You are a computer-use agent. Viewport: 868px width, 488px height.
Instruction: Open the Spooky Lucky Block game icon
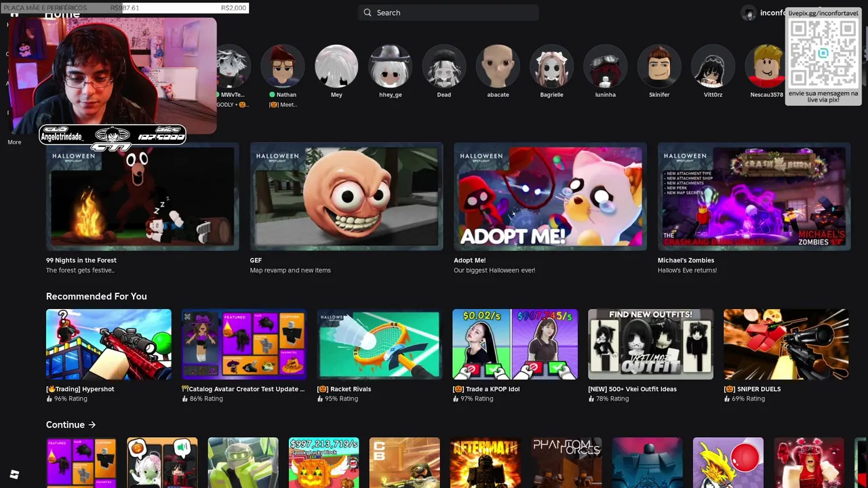pos(323,463)
